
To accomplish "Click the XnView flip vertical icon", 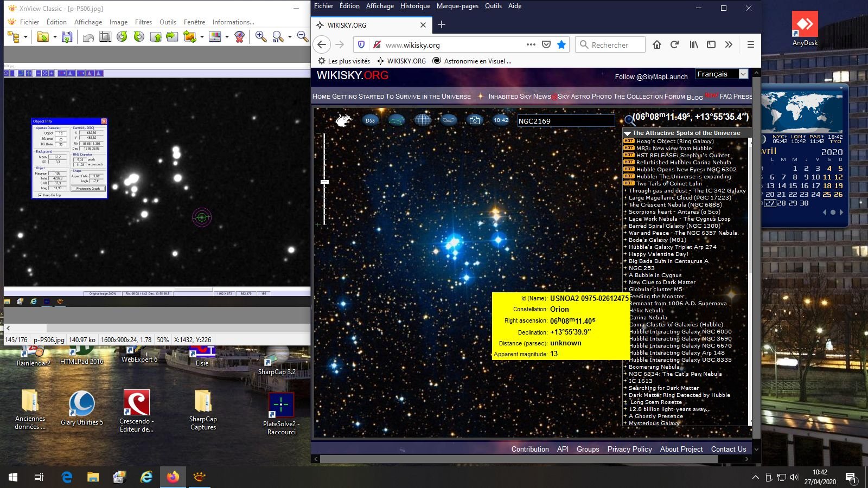I will pyautogui.click(x=156, y=37).
